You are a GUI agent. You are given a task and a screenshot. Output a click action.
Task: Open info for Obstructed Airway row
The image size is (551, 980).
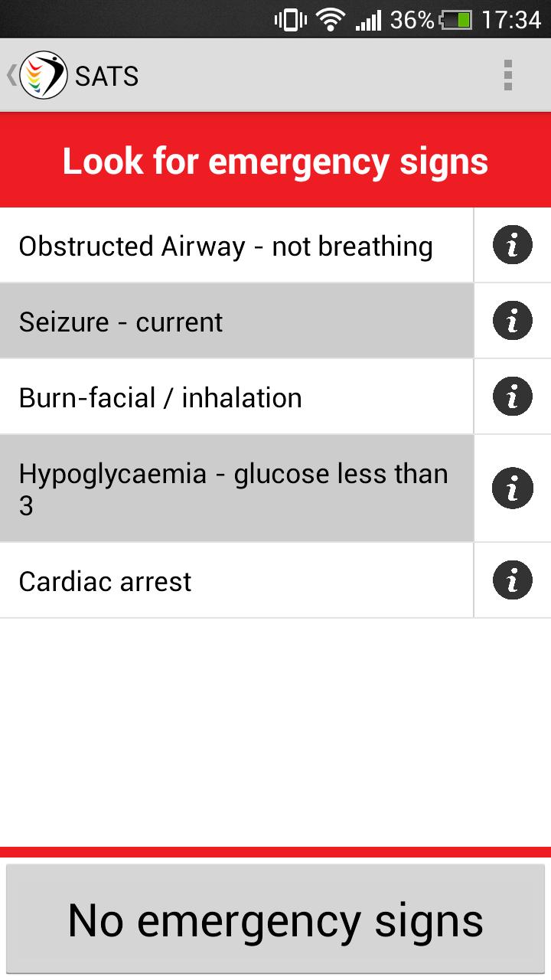[512, 246]
